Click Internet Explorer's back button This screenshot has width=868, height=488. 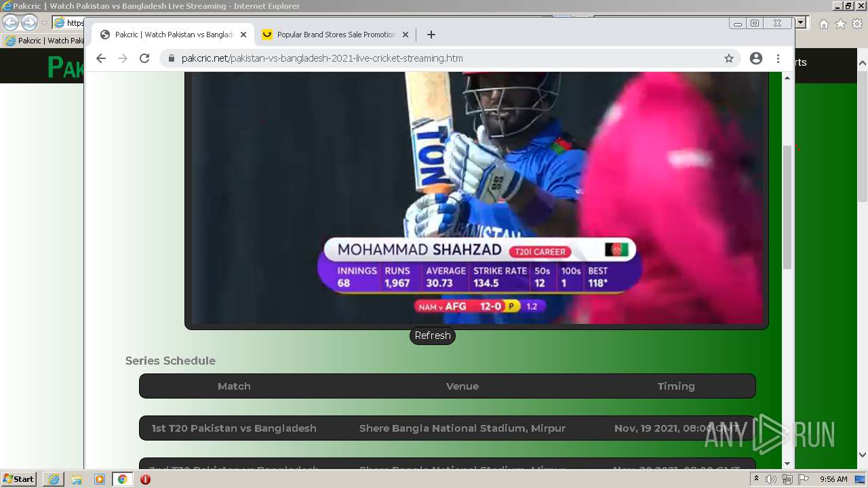point(10,22)
